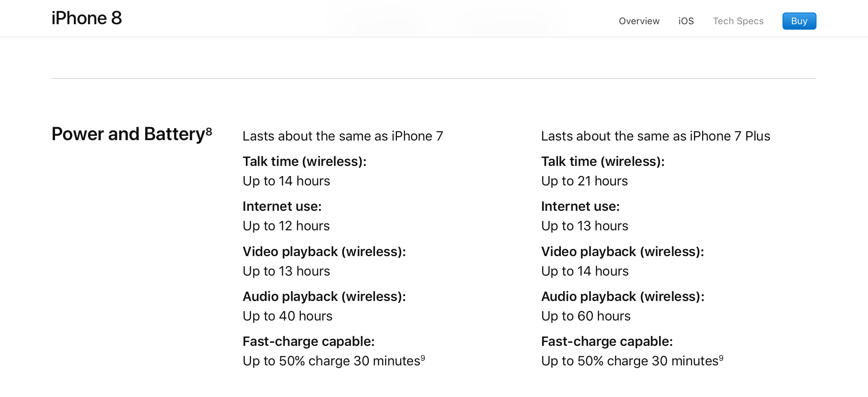This screenshot has height=397, width=868.
Task: Click Audio playback label above "Up to 40 hours"
Action: tap(324, 297)
